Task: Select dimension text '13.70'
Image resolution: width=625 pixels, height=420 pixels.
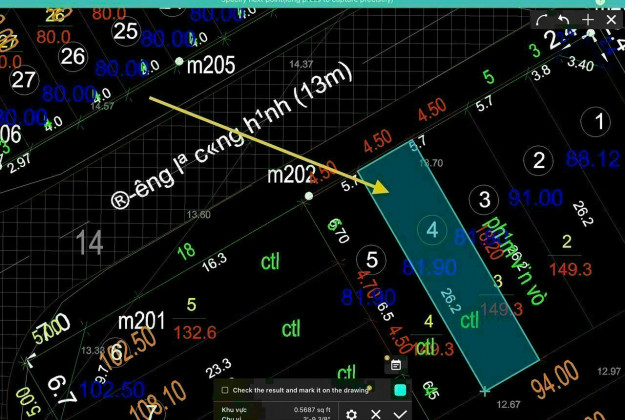Action: pyautogui.click(x=431, y=163)
